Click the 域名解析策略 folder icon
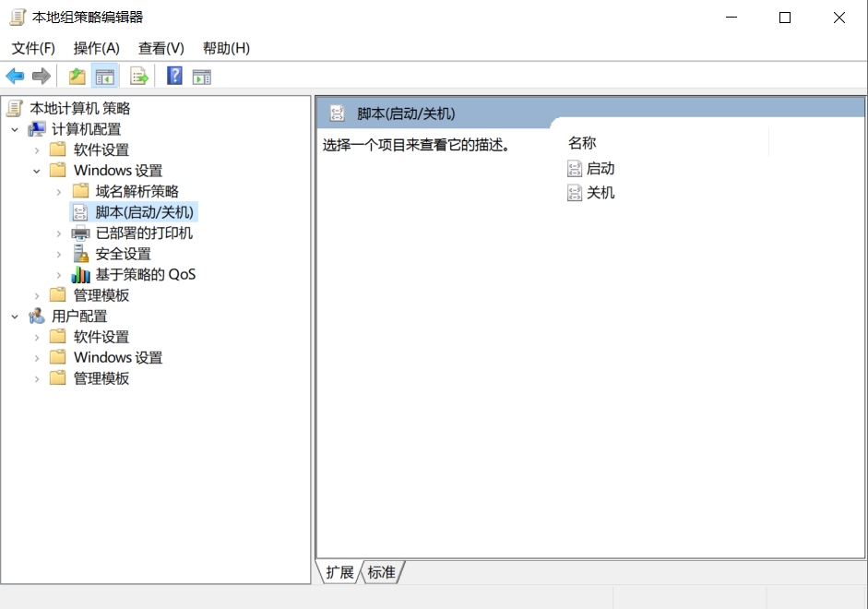This screenshot has height=609, width=868. [x=81, y=191]
